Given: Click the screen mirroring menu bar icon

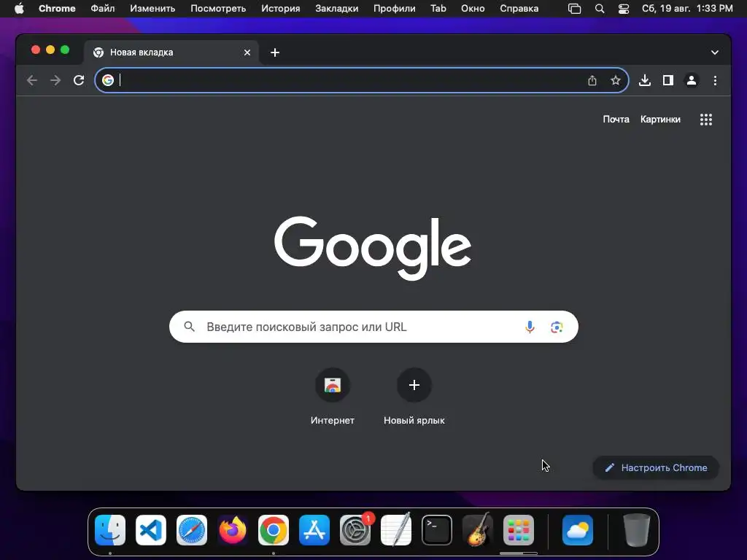Looking at the screenshot, I should point(575,9).
